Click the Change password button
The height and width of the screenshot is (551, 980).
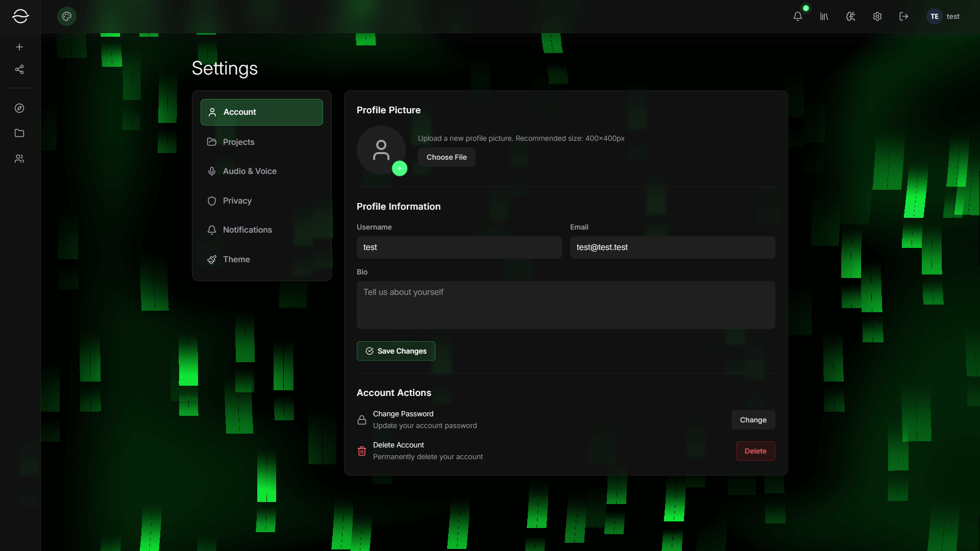[753, 420]
